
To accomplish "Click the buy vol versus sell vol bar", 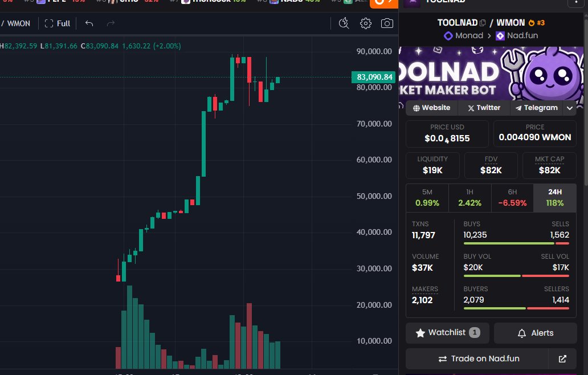I will coord(516,276).
